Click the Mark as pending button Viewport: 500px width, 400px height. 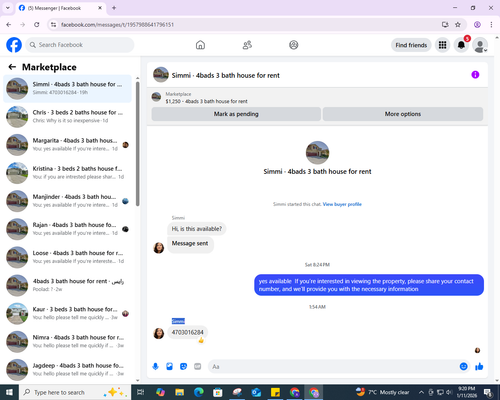tap(236, 114)
